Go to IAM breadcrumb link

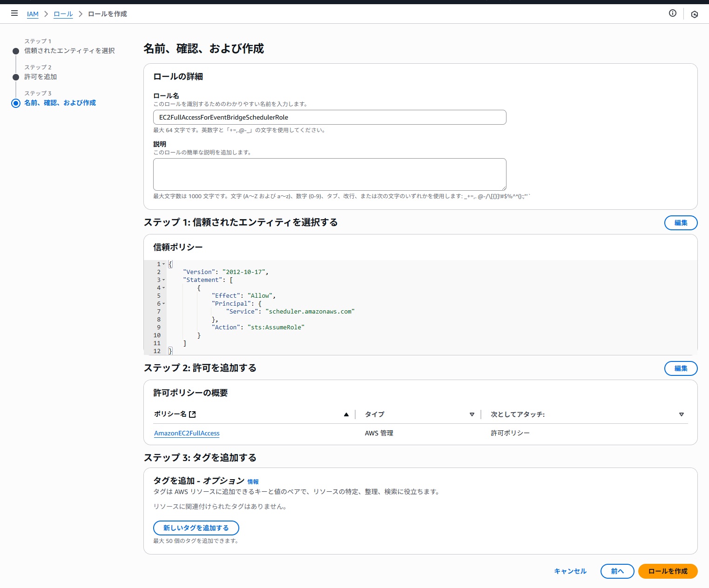(33, 14)
